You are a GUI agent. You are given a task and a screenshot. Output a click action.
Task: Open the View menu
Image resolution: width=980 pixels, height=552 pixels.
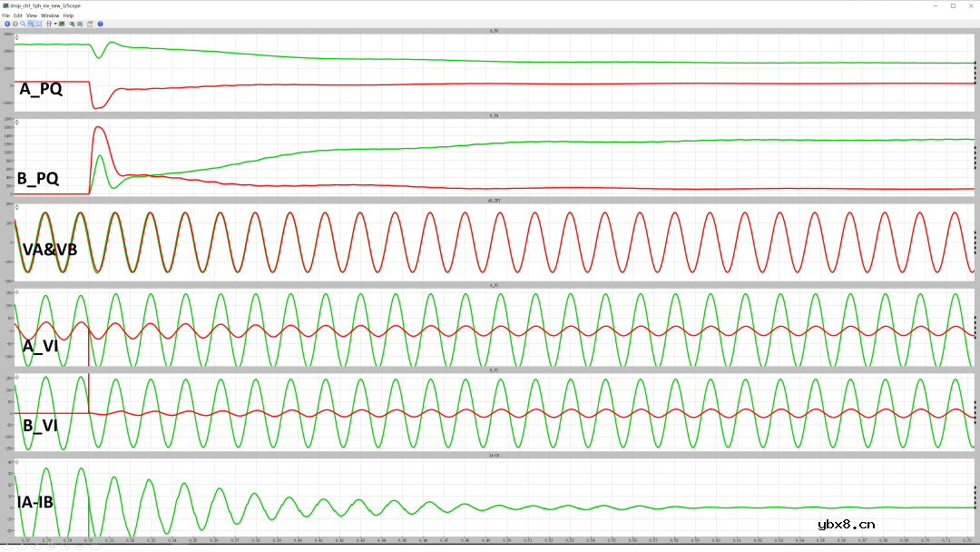tap(32, 15)
